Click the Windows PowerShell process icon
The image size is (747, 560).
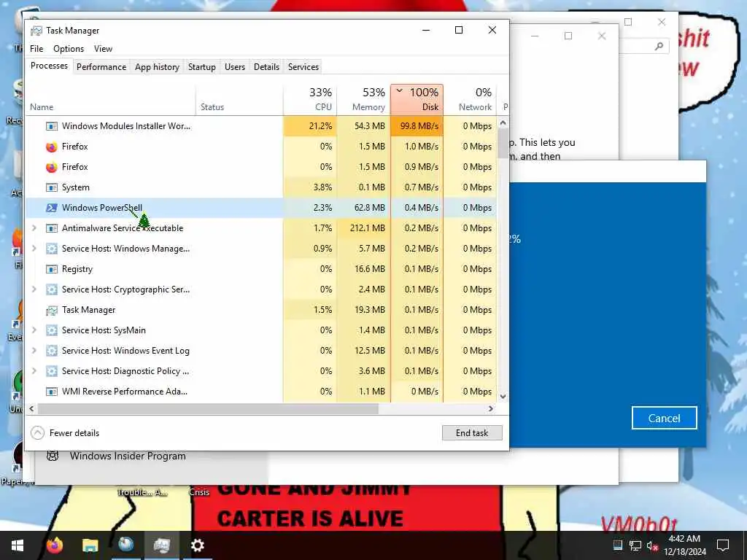(x=52, y=208)
